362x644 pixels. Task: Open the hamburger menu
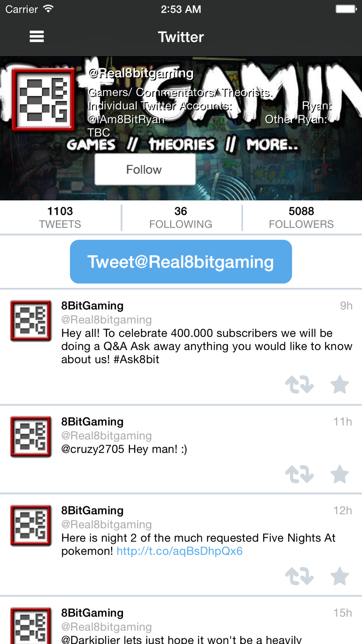point(37,37)
